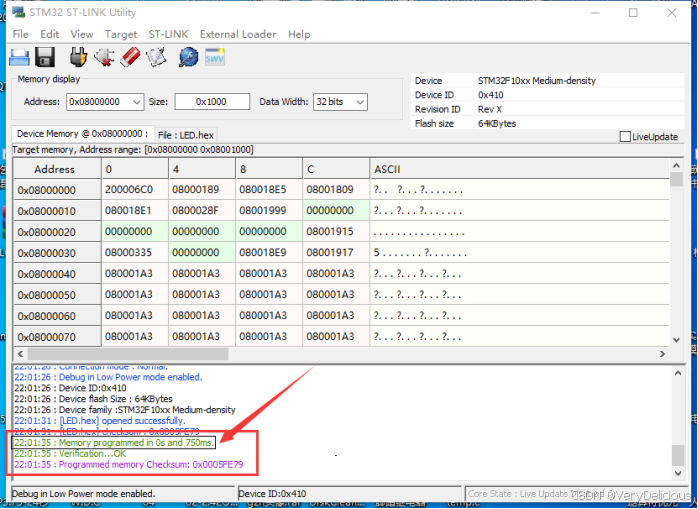
Task: Select cell 08000189 in first row
Action: point(202,190)
